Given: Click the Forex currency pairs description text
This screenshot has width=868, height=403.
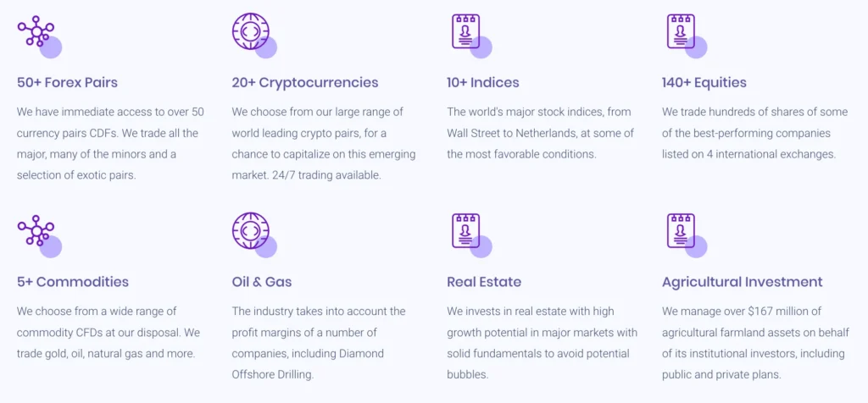Looking at the screenshot, I should pyautogui.click(x=110, y=143).
